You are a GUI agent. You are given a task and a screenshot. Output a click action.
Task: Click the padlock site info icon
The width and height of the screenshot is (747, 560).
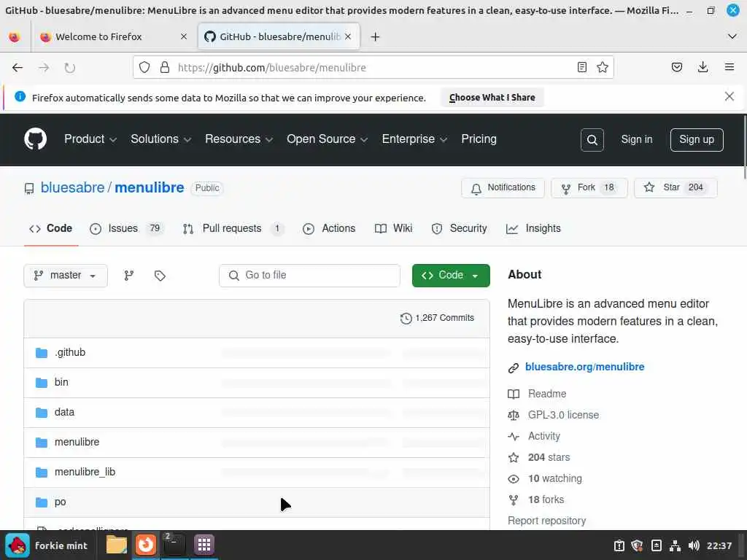click(x=165, y=67)
